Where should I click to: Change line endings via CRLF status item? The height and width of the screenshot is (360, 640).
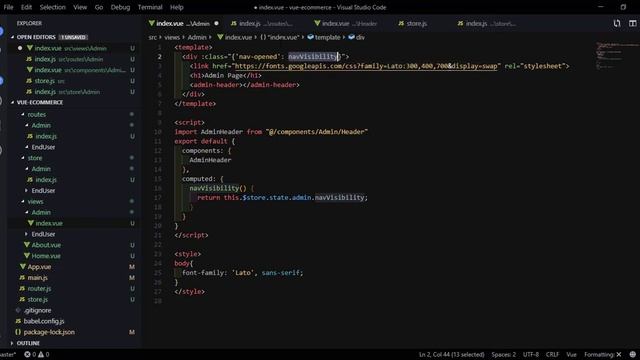(x=552, y=354)
